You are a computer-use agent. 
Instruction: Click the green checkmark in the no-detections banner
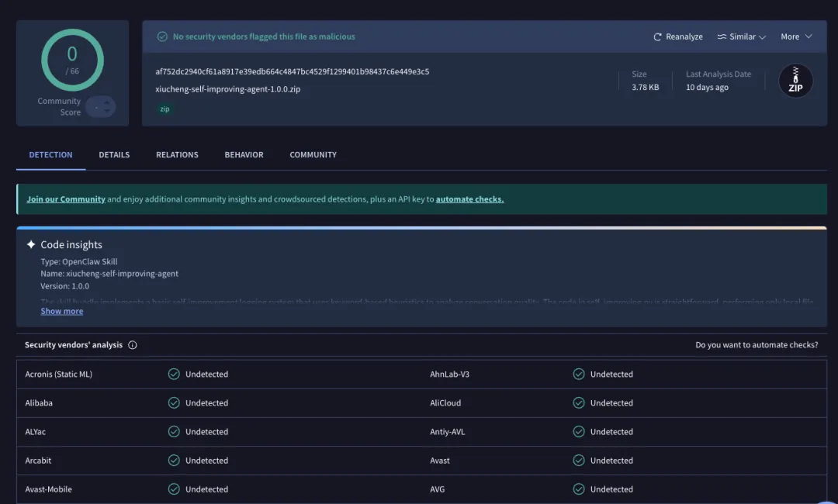point(162,36)
